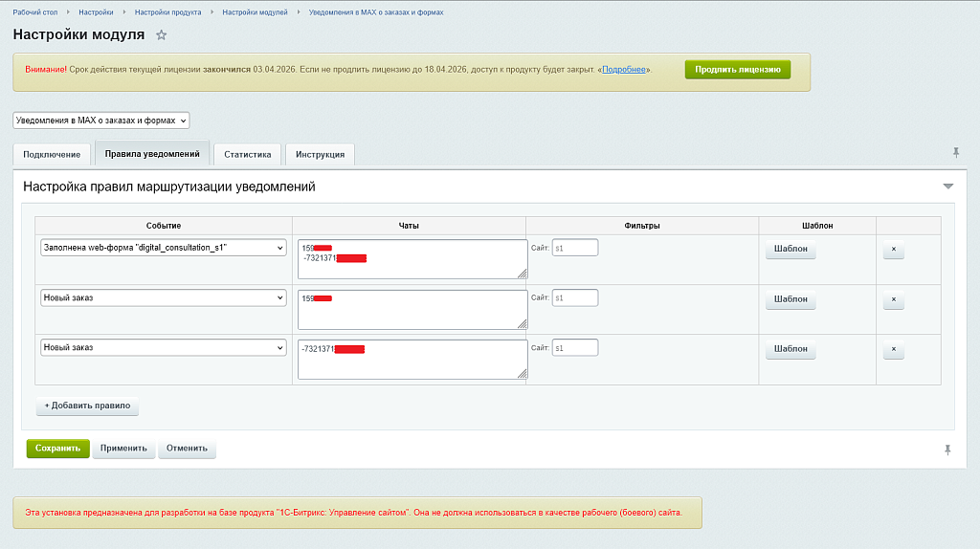Open the module selector dropdown
980x549 pixels.
pos(101,121)
